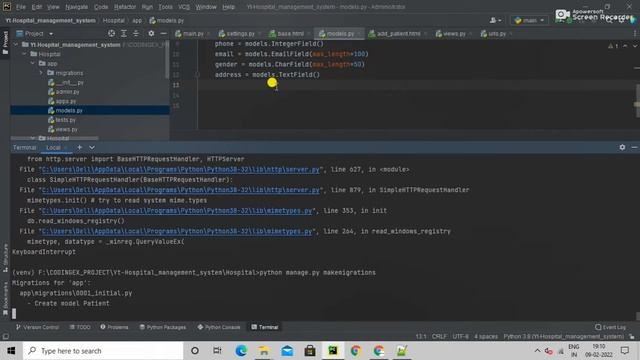Screen dimensions: 640x360
Task: Open the user account dropdown icon
Action: [496, 20]
